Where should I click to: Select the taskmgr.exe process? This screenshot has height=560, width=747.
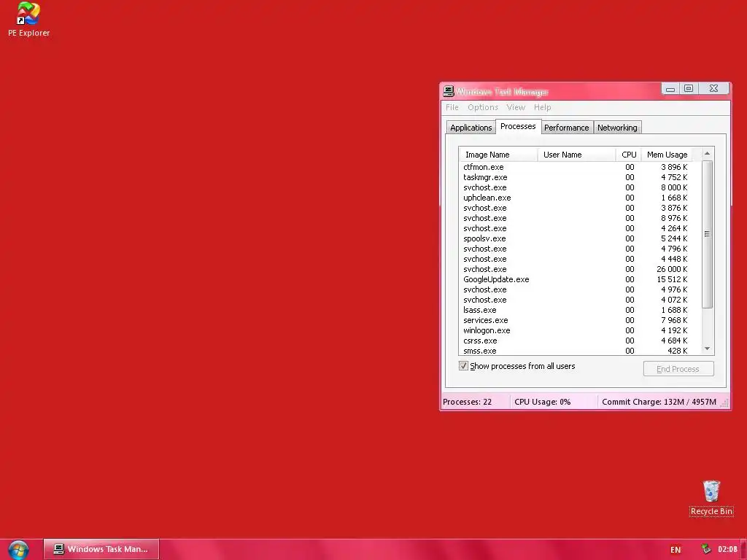coord(576,177)
